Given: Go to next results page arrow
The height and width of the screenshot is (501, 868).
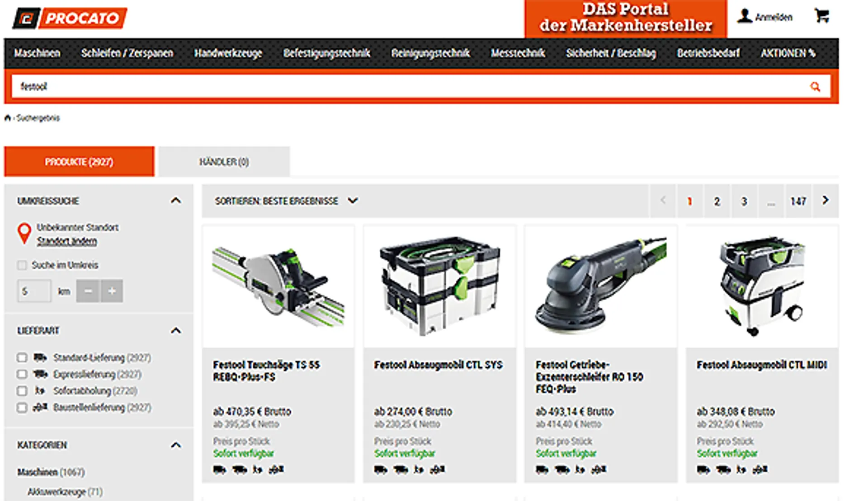Looking at the screenshot, I should (826, 200).
